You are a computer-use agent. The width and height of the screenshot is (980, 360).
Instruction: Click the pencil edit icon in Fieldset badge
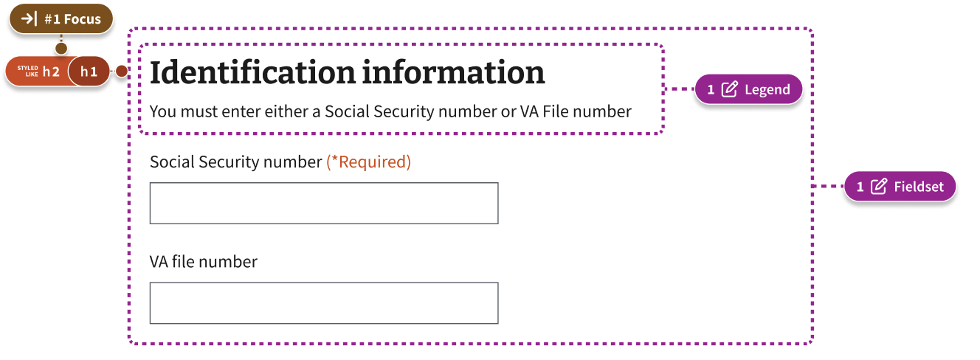(879, 187)
